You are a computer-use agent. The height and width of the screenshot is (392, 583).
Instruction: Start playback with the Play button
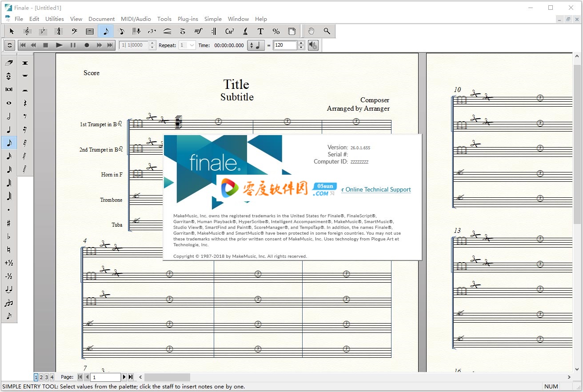pos(59,45)
